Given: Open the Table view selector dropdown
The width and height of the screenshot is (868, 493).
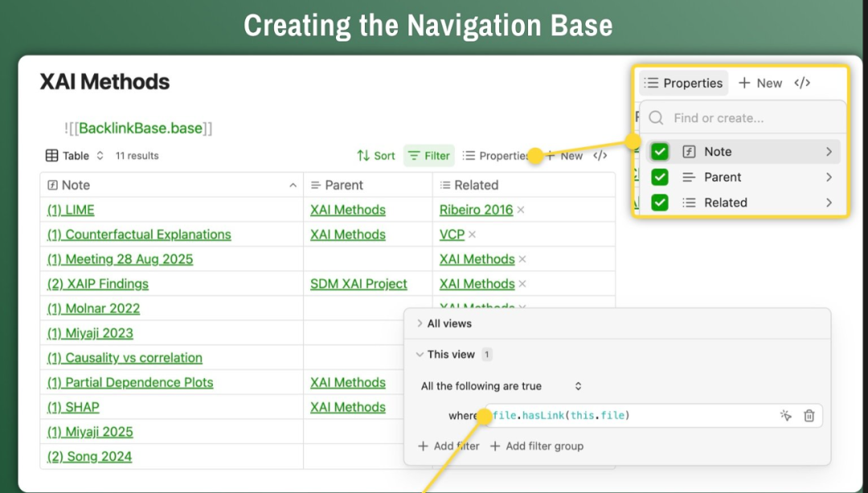Looking at the screenshot, I should [x=74, y=156].
